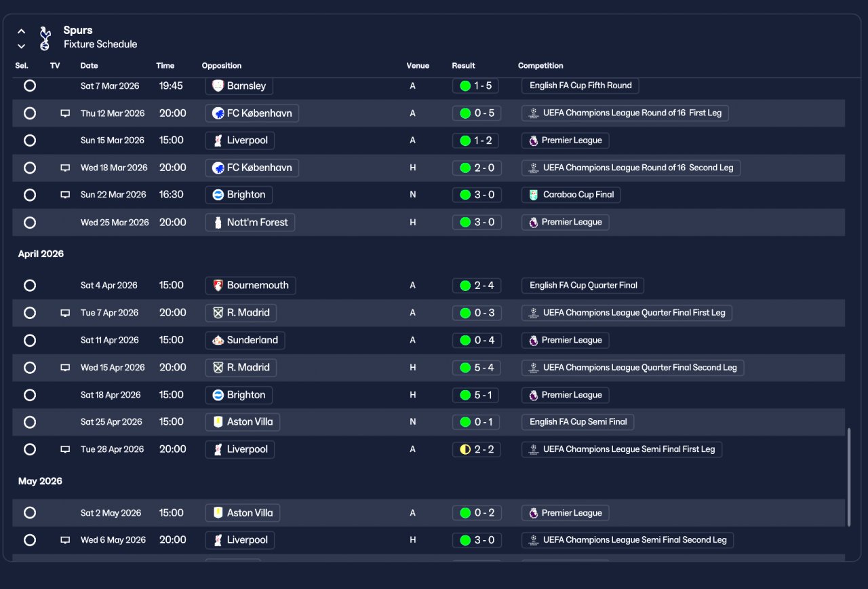Sort by Time column header

click(x=165, y=66)
